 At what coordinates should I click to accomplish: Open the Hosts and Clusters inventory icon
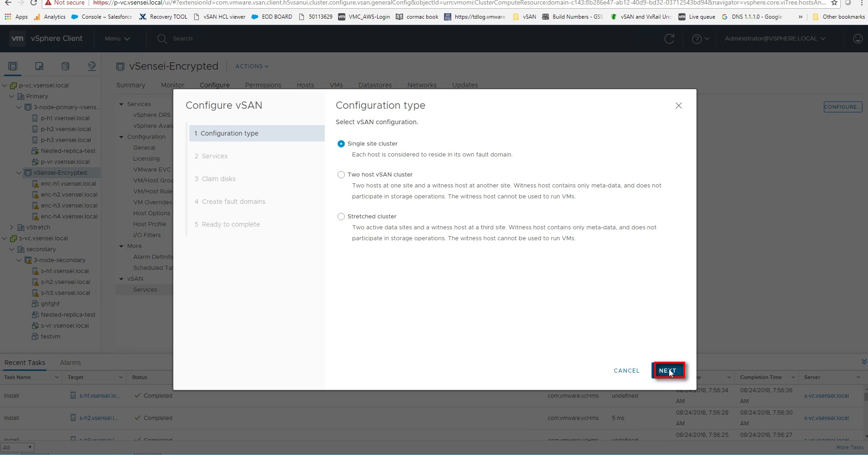[x=13, y=66]
